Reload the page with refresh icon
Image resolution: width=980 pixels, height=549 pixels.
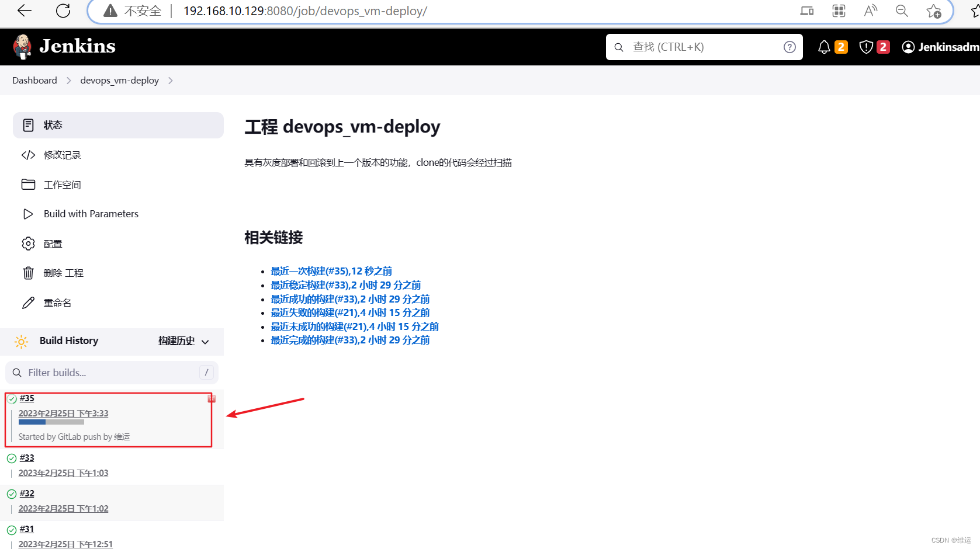point(63,11)
